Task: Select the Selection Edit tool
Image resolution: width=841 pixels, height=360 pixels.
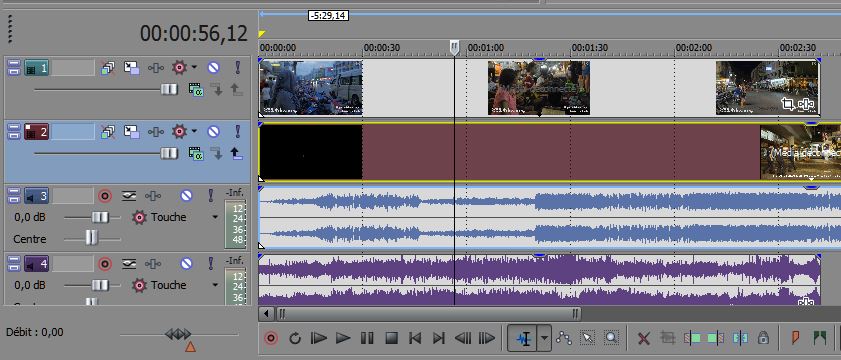Action: tap(587, 337)
